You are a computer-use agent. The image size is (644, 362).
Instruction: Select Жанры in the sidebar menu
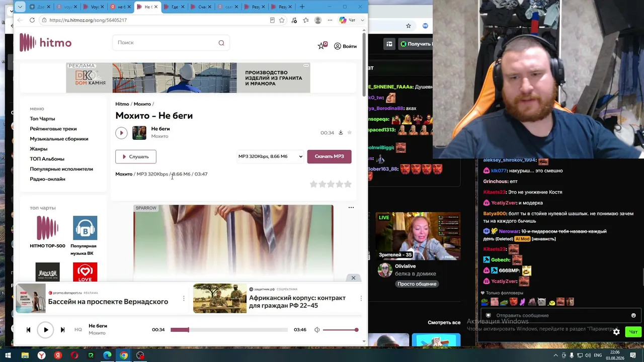38,149
